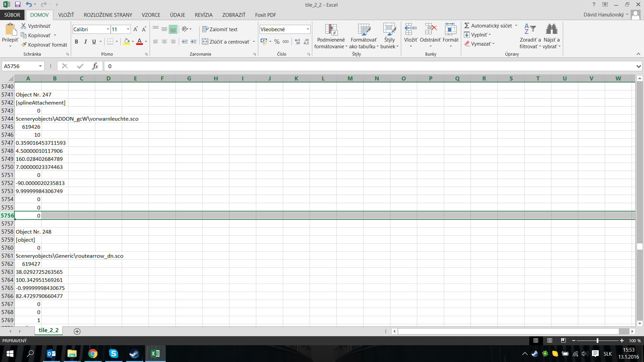This screenshot has height=362, width=644.
Task: Open the SÚBOR file menu
Action: [12, 15]
